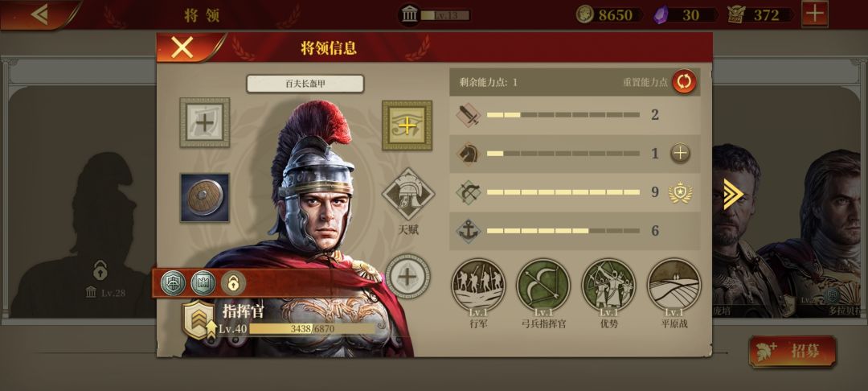Screen dimensions: 868x391
Task: Open the 行军 march skill
Action: (478, 285)
